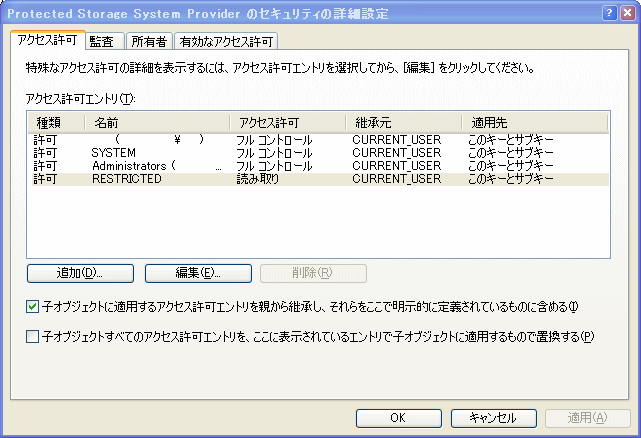The image size is (641, 438).
Task: Sort by the 適用先 column header
Action: 535,123
